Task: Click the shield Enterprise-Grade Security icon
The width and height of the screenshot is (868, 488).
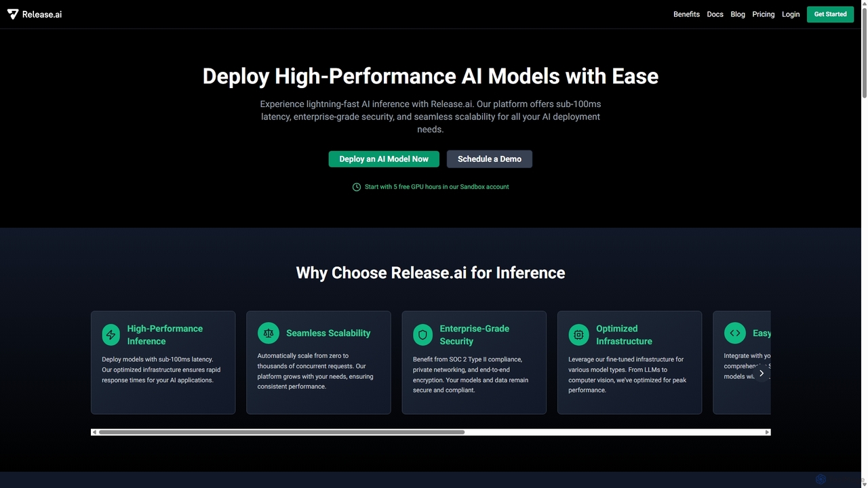Action: (423, 335)
